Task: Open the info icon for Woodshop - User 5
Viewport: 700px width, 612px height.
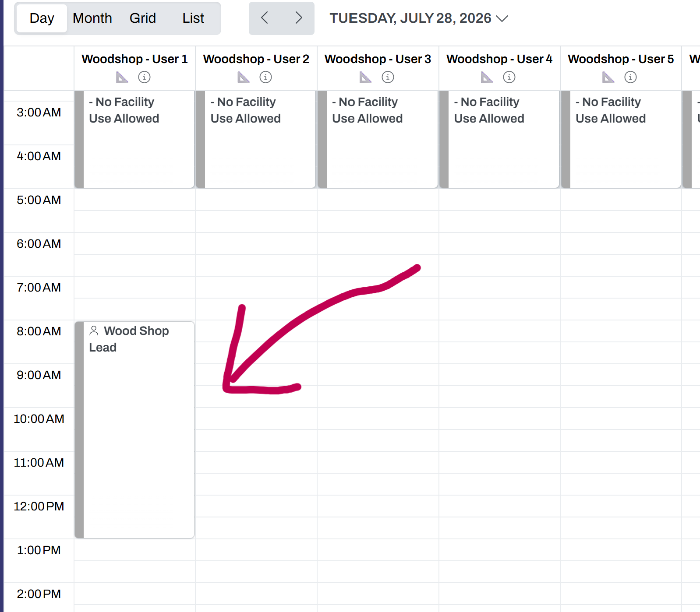Action: click(630, 77)
